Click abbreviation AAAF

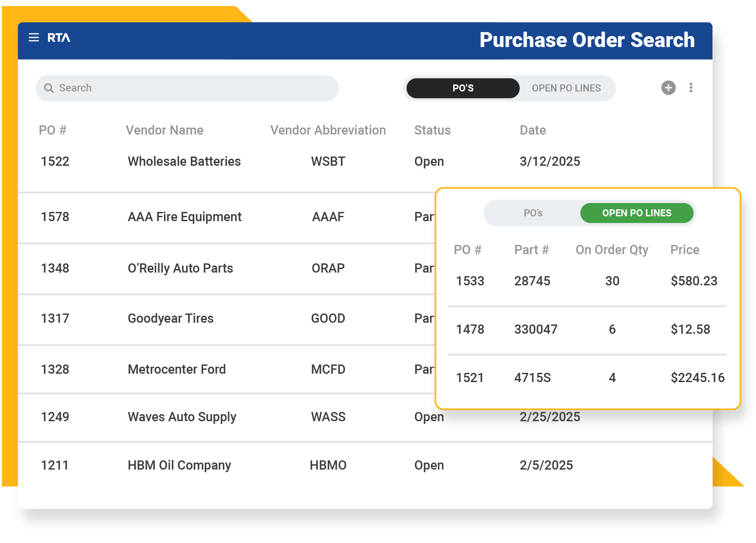pyautogui.click(x=328, y=217)
